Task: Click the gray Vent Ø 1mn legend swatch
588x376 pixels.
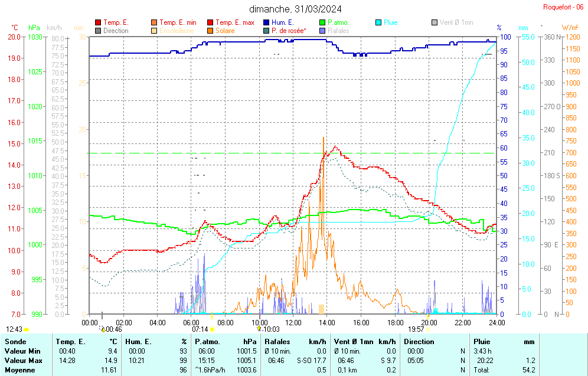Action: tap(435, 22)
